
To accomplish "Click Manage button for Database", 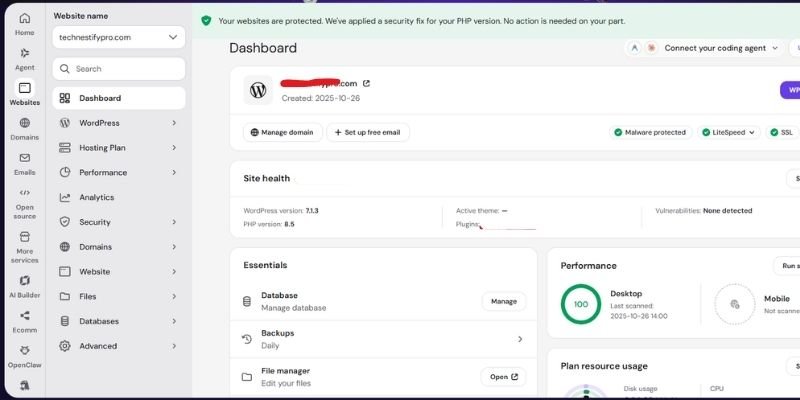I will click(504, 302).
